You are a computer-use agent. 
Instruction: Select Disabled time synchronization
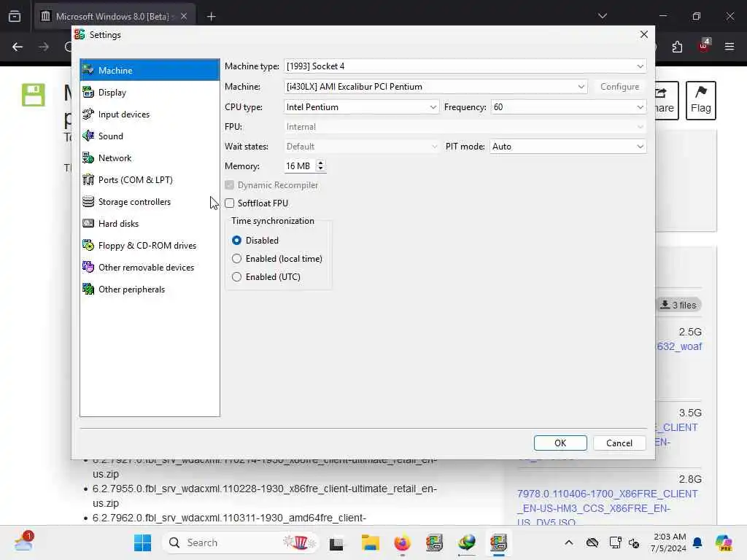coord(237,241)
